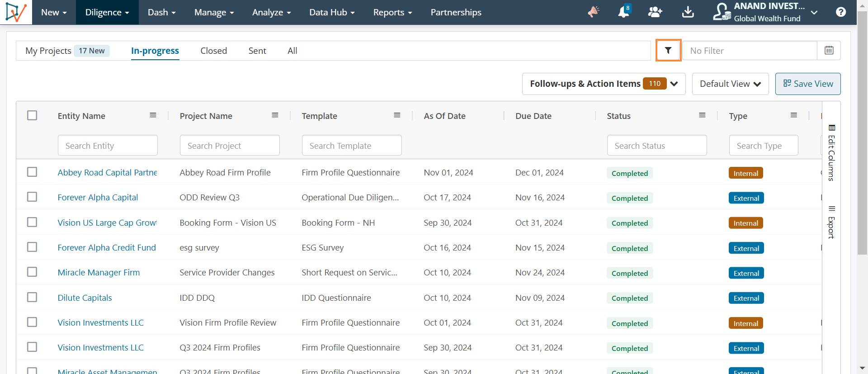Click the download icon in top bar

(688, 12)
